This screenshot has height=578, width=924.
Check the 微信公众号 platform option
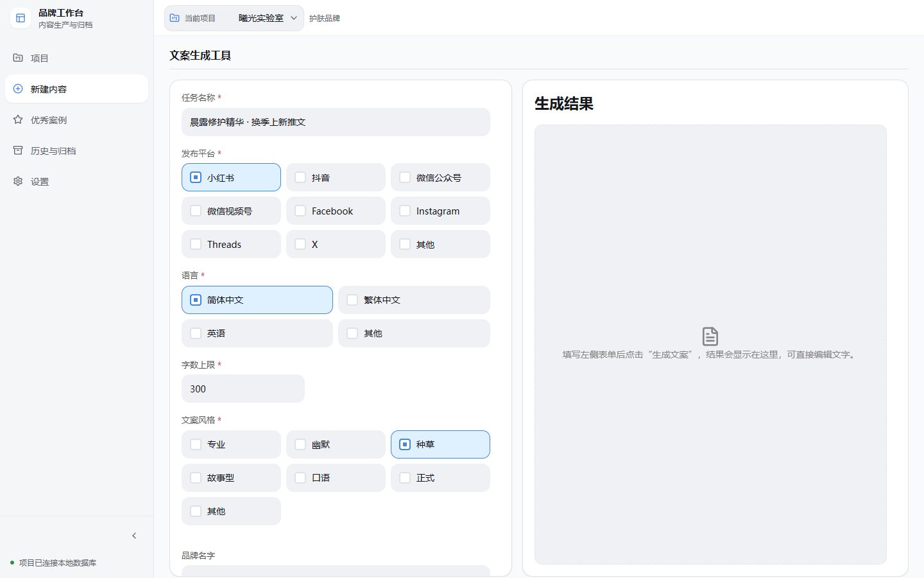[x=440, y=177]
